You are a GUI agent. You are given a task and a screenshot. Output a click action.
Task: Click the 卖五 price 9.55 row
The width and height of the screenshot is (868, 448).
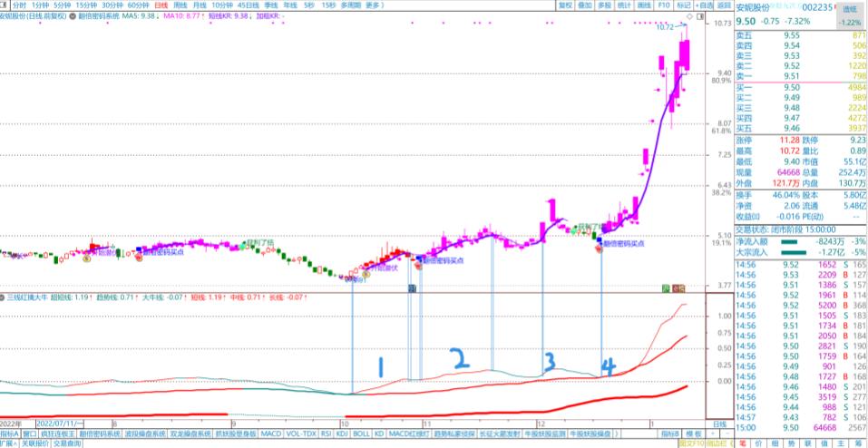801,34
